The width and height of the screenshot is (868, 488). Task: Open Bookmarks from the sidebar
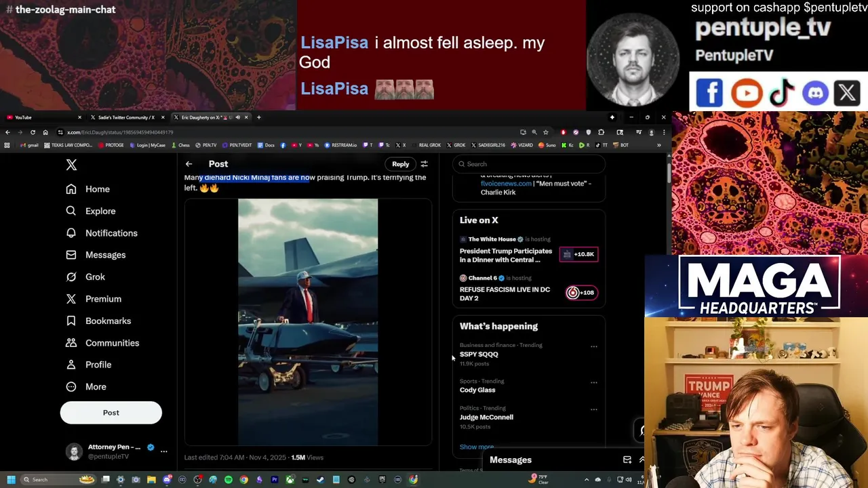pos(98,321)
